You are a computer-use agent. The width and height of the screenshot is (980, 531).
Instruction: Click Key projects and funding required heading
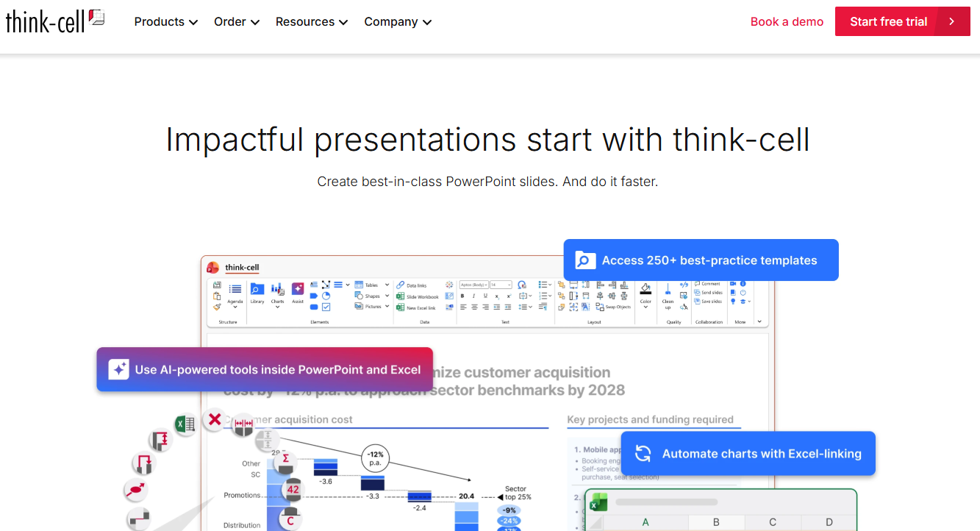[x=651, y=419]
